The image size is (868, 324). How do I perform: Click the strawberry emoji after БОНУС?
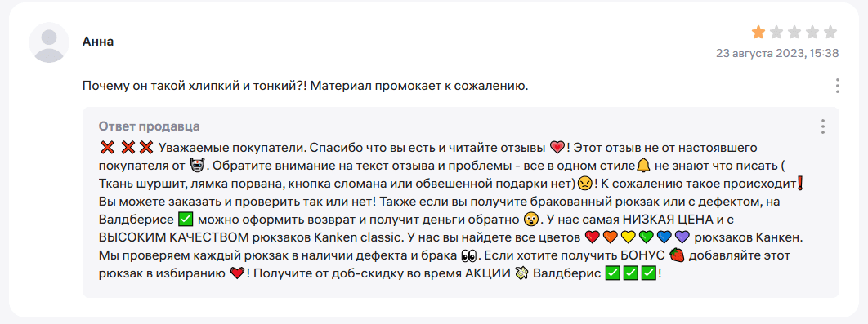pyautogui.click(x=677, y=255)
